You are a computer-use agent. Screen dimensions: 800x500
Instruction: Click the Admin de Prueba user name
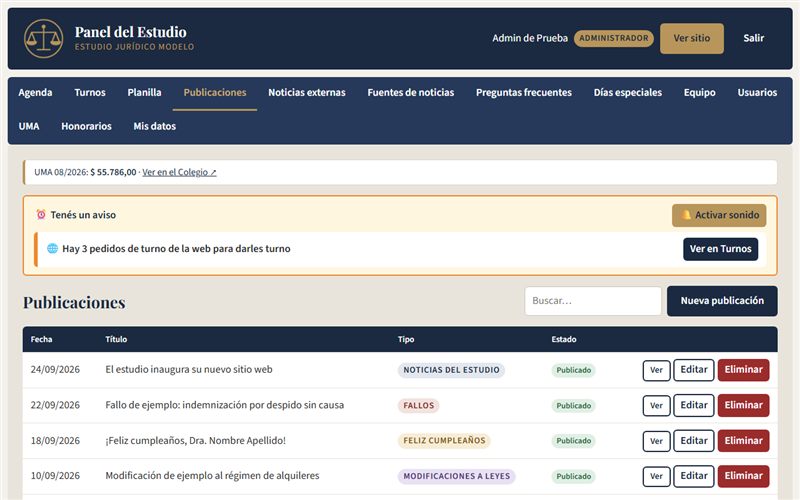pos(530,38)
